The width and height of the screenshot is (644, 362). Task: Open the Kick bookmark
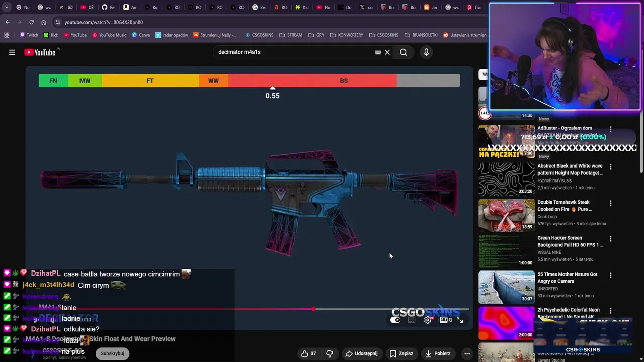[x=51, y=35]
